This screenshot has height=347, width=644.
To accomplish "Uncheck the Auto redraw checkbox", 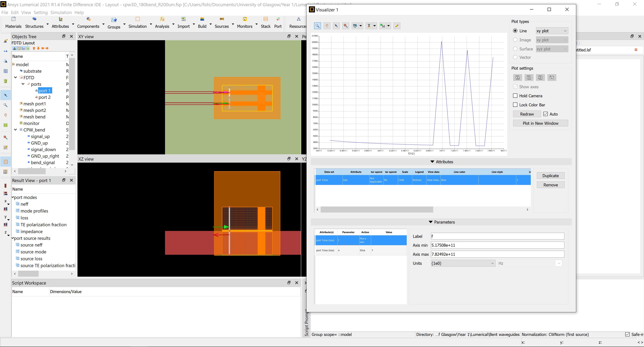I will click(546, 114).
